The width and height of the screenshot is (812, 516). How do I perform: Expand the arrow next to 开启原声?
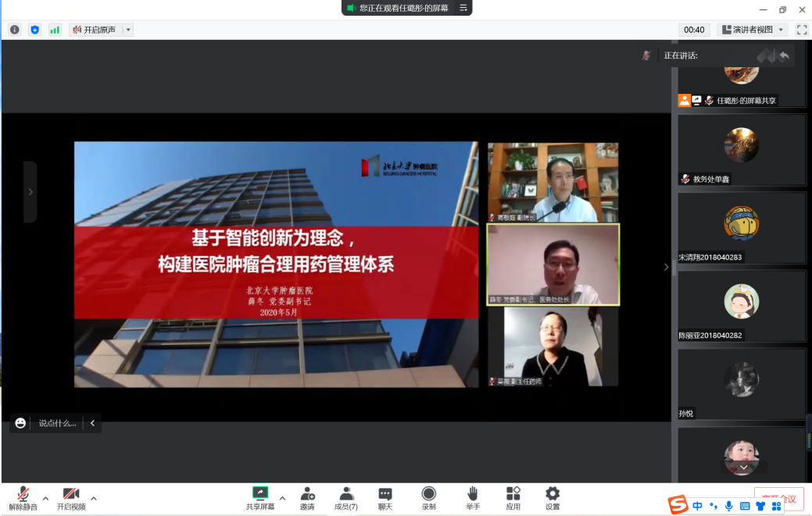click(x=128, y=30)
